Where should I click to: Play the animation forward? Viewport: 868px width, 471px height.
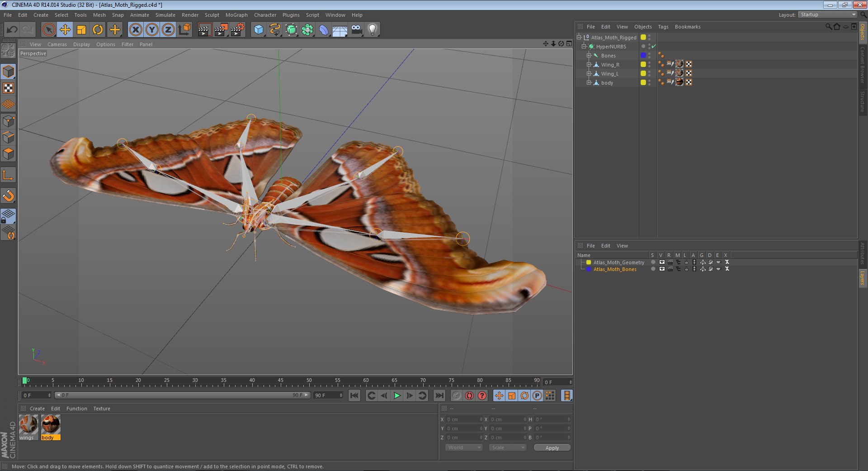tap(397, 395)
